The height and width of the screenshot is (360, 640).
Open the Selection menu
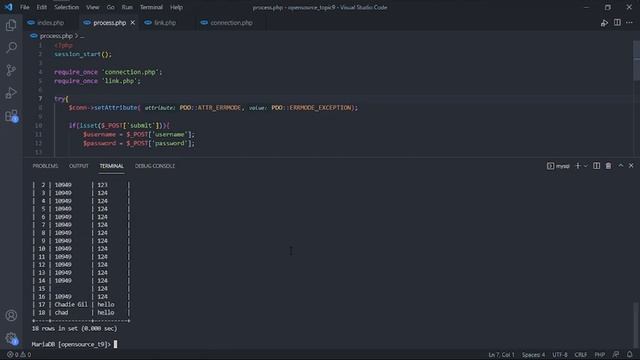pyautogui.click(x=67, y=7)
